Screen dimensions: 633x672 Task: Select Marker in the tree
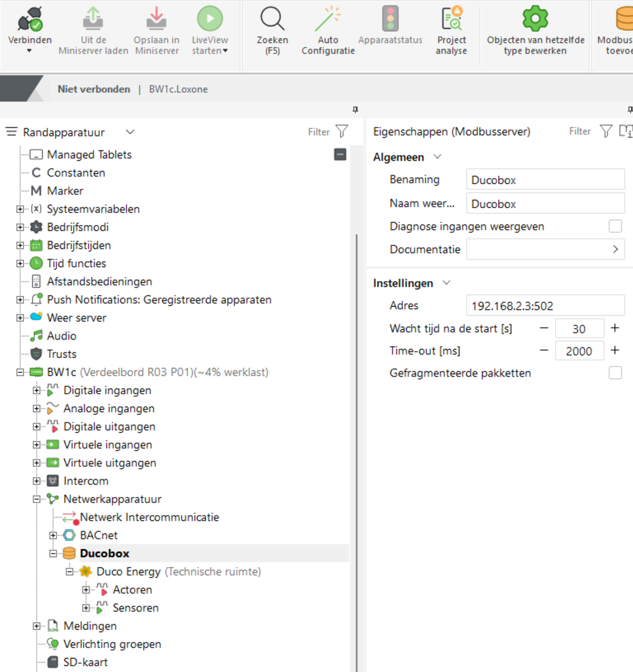(65, 191)
